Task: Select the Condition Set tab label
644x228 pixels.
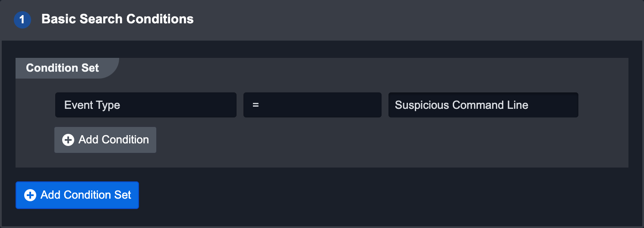Action: tap(63, 68)
